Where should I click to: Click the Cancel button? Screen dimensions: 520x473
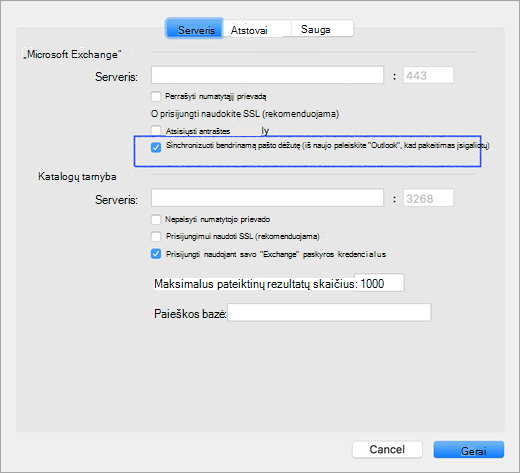click(387, 450)
